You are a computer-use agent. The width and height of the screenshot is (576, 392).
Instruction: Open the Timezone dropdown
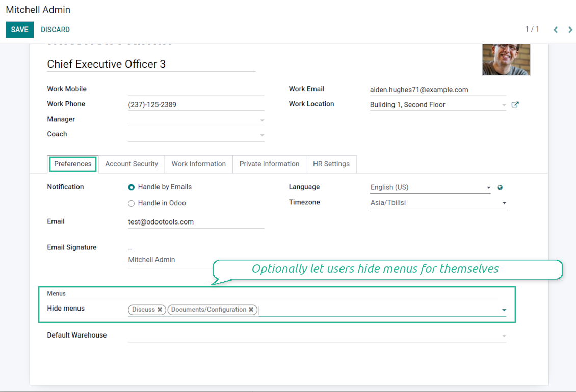click(x=438, y=203)
